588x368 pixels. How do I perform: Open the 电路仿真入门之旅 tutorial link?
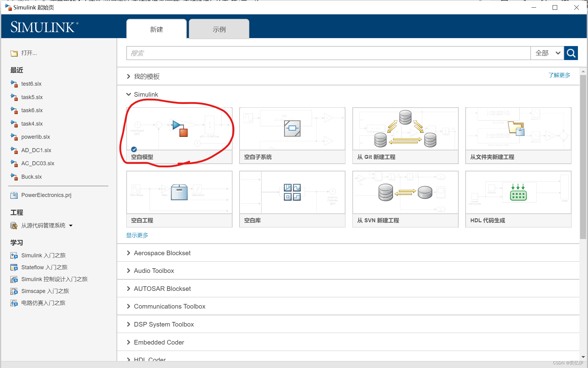pos(43,303)
